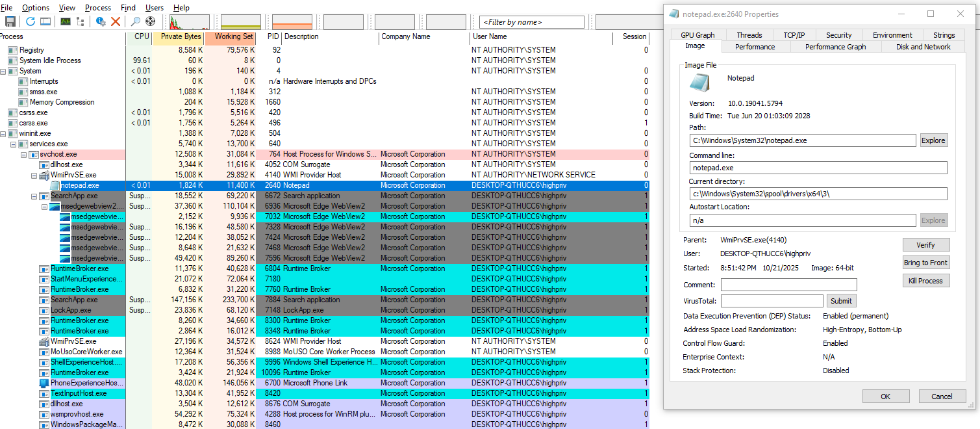
Task: Open System Information via green monitor icon
Action: [x=66, y=21]
